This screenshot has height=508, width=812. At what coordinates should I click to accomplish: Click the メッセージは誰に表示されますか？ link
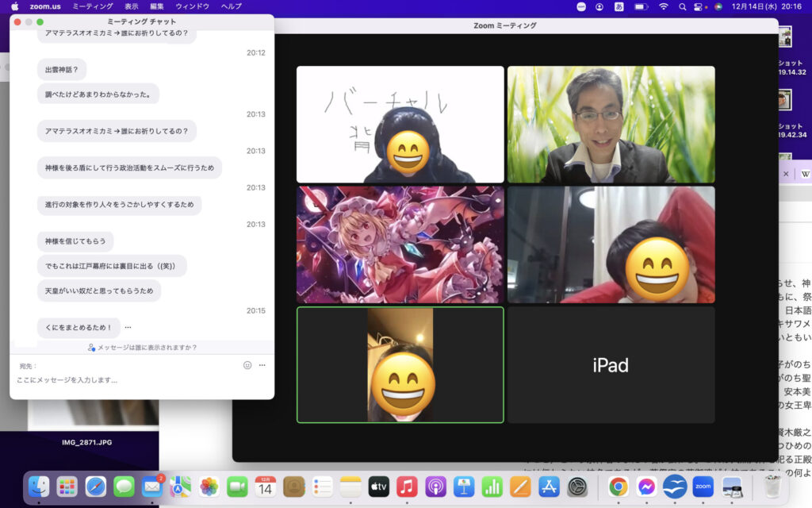pyautogui.click(x=143, y=348)
